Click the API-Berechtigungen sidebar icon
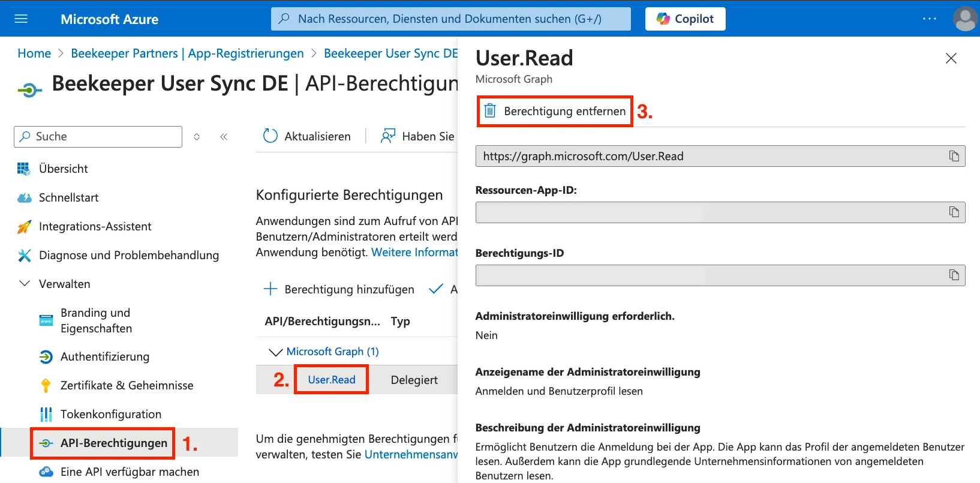The image size is (980, 483). tap(46, 443)
